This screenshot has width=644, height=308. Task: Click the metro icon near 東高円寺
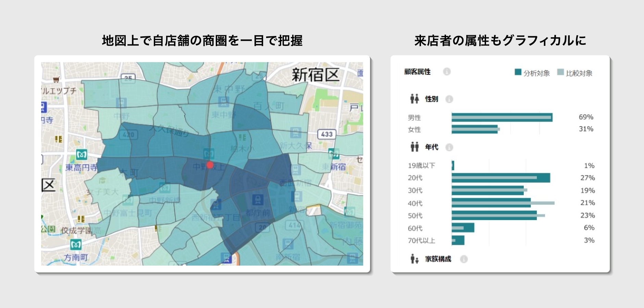82,154
